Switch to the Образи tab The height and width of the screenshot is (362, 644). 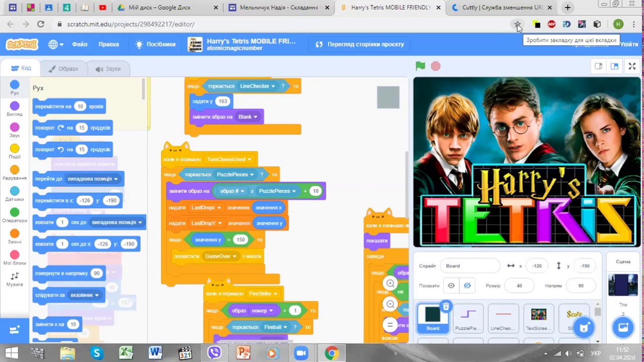click(x=63, y=69)
